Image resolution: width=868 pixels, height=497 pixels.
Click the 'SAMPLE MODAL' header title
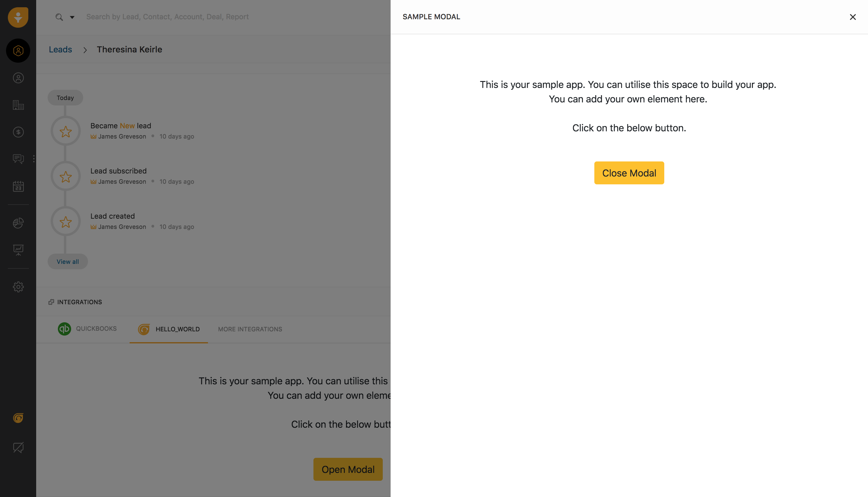[431, 17]
